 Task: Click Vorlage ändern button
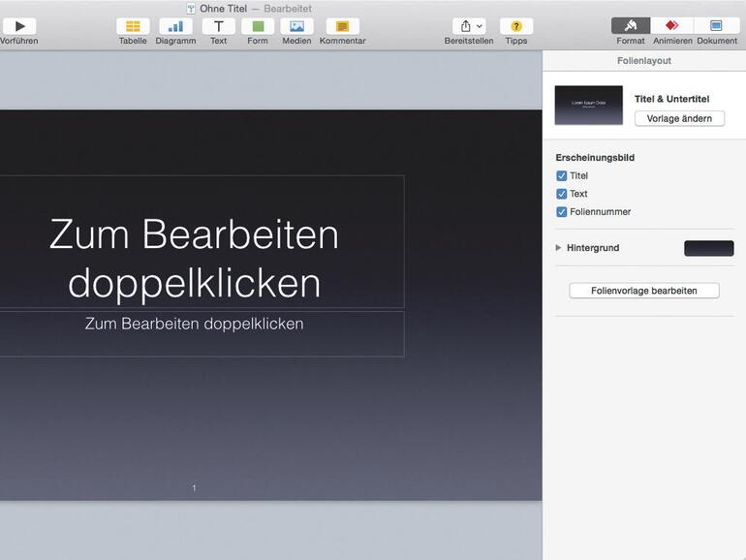(679, 118)
